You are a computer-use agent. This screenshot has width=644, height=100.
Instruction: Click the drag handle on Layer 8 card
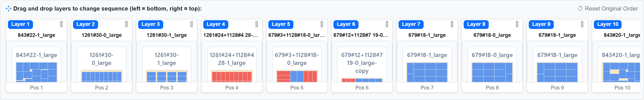coord(517,24)
